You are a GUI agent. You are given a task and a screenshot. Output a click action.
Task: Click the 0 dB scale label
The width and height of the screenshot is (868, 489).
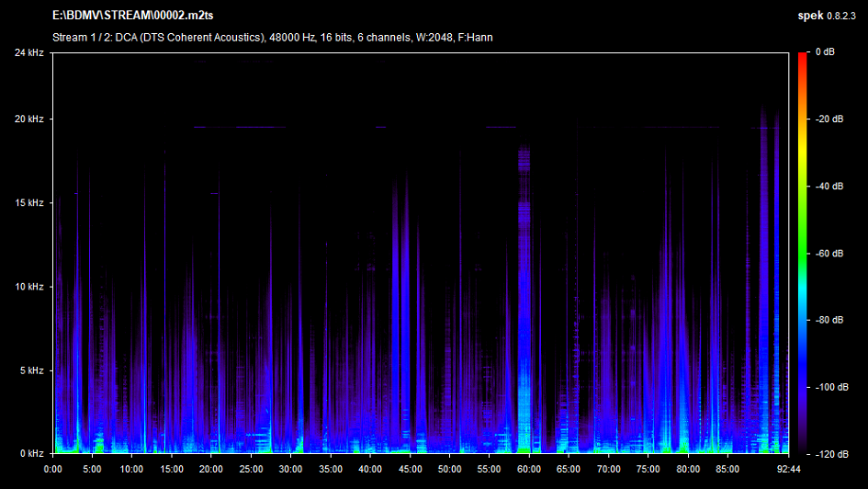(x=825, y=52)
